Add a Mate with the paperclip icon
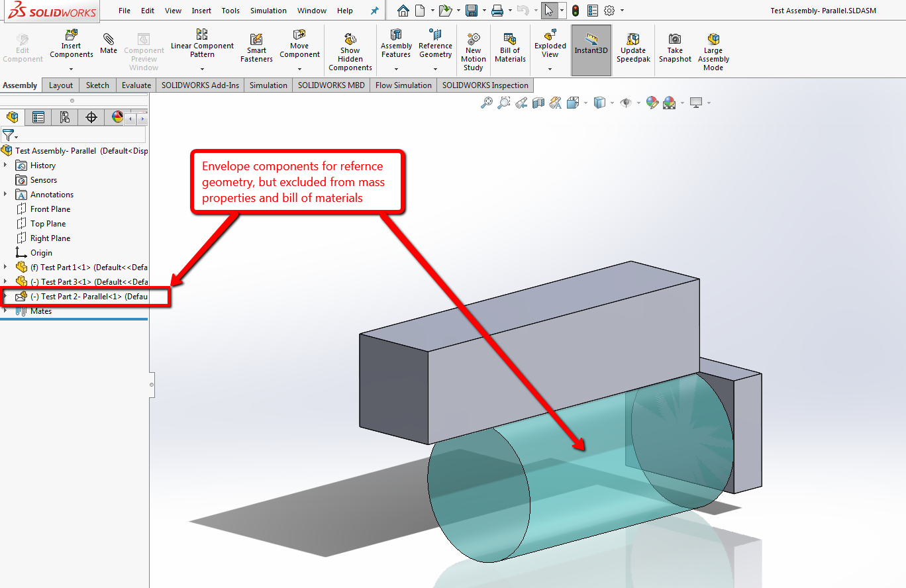Viewport: 906px width, 588px height. (109, 38)
